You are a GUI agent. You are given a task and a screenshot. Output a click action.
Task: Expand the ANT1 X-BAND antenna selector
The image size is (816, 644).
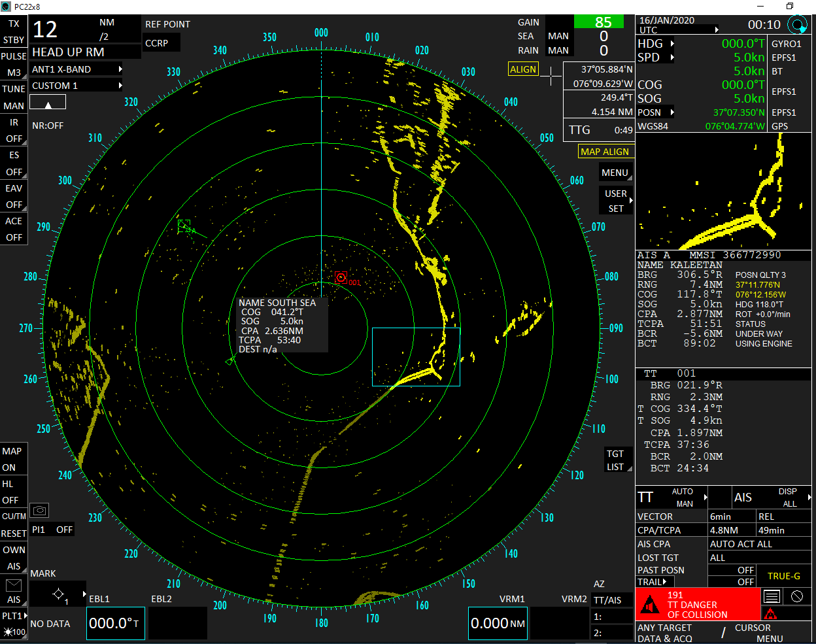click(77, 69)
